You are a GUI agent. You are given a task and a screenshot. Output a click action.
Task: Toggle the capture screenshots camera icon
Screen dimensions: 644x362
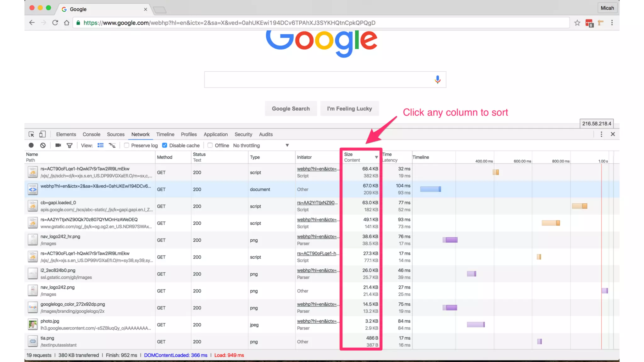[x=58, y=145]
